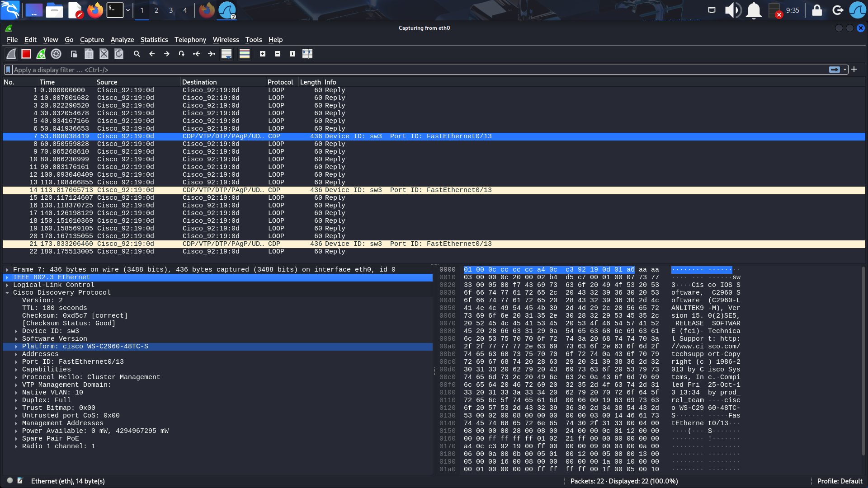Open the Capture menu
Viewport: 868px width, 488px height.
point(92,40)
